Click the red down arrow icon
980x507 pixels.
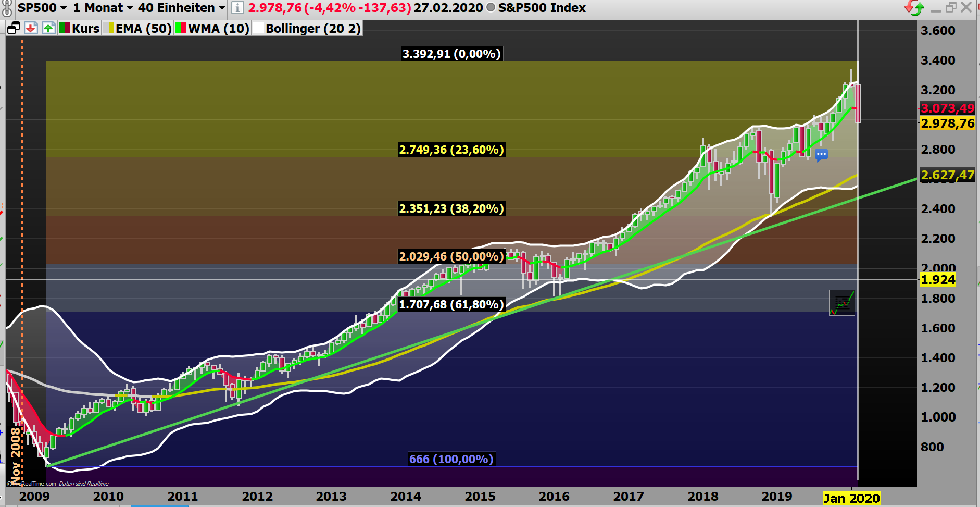[x=31, y=28]
